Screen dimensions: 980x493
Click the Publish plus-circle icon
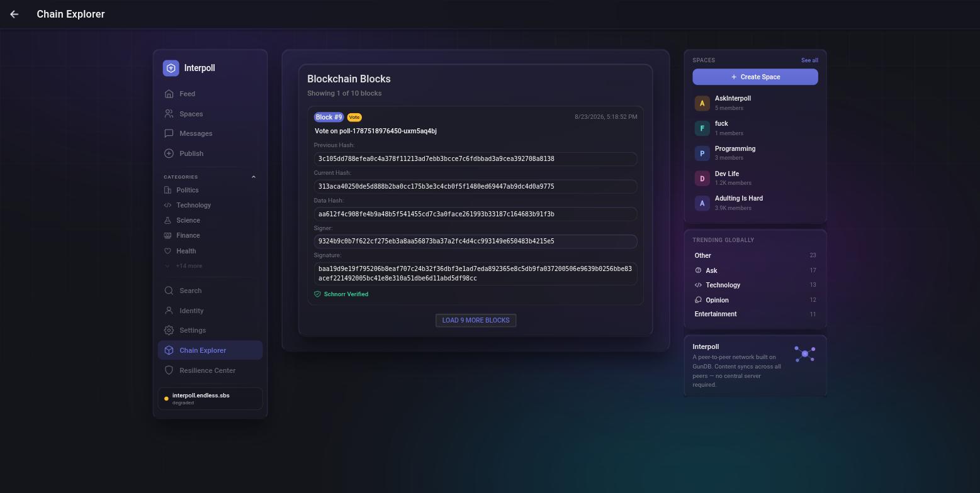pyautogui.click(x=169, y=153)
